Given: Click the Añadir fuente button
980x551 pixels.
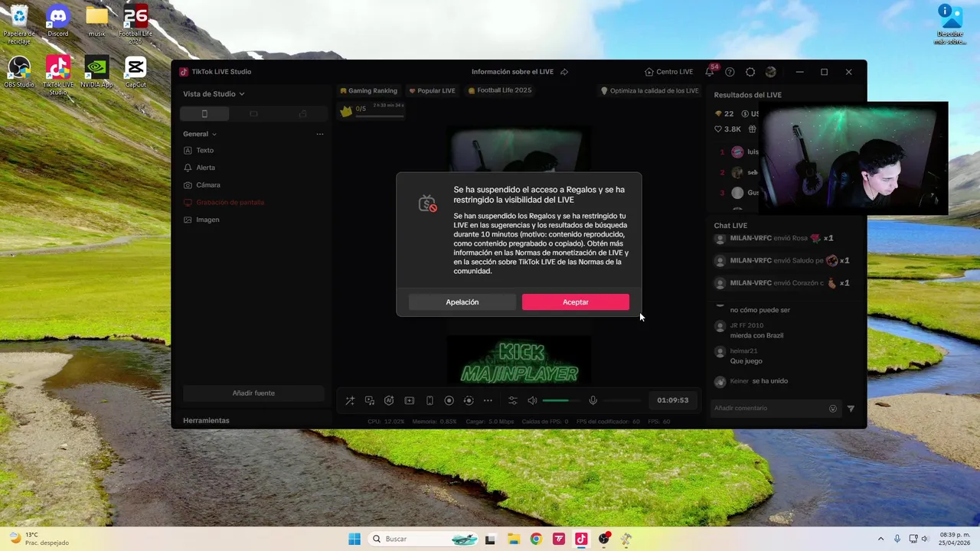Looking at the screenshot, I should pyautogui.click(x=253, y=393).
